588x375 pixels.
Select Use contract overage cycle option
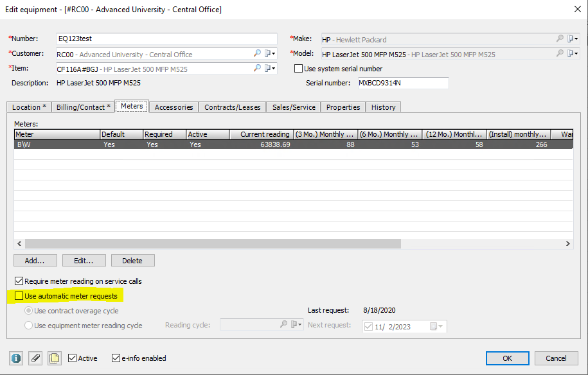pyautogui.click(x=28, y=311)
